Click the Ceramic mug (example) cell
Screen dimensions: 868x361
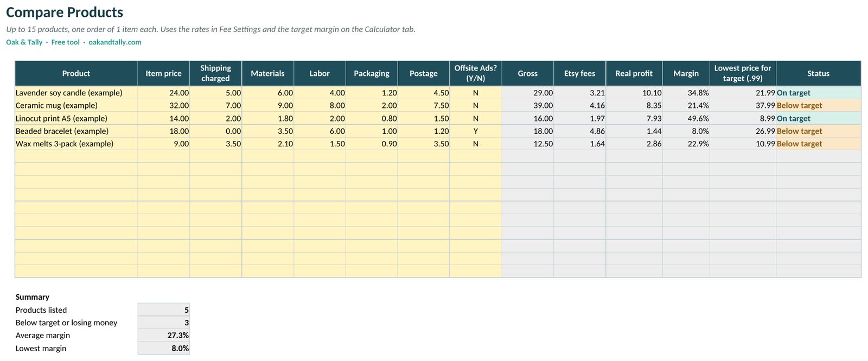tap(76, 105)
